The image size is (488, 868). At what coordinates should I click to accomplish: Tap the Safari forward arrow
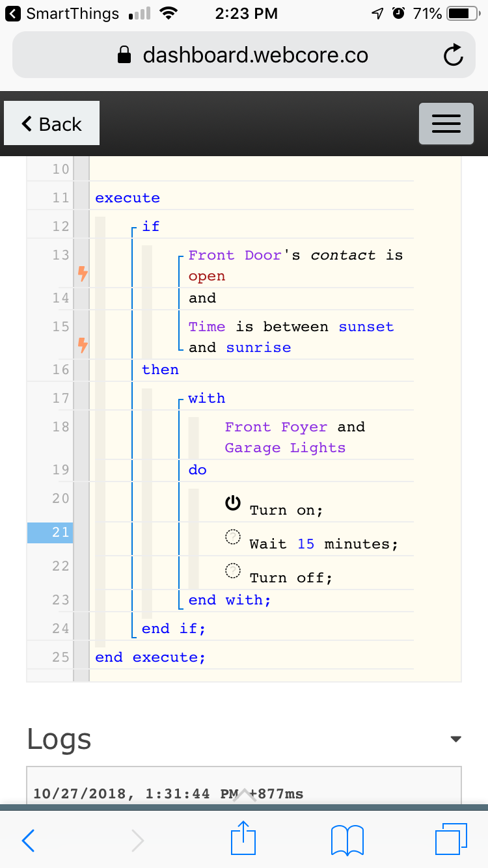pyautogui.click(x=137, y=841)
